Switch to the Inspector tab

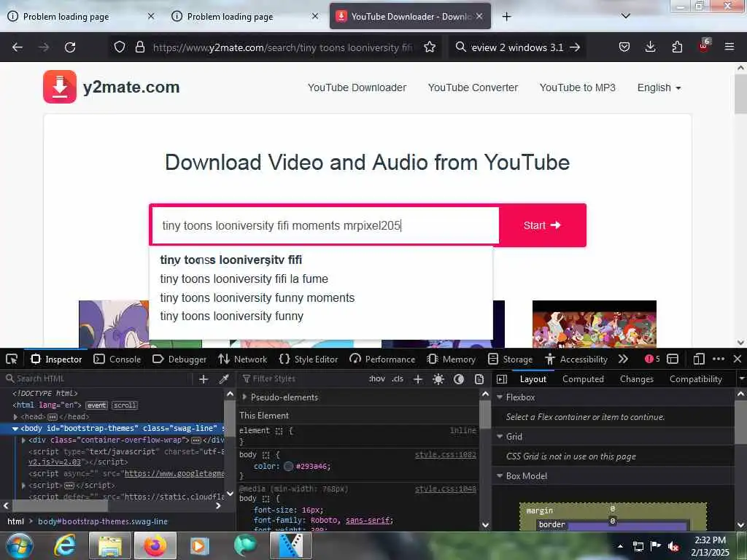click(56, 359)
